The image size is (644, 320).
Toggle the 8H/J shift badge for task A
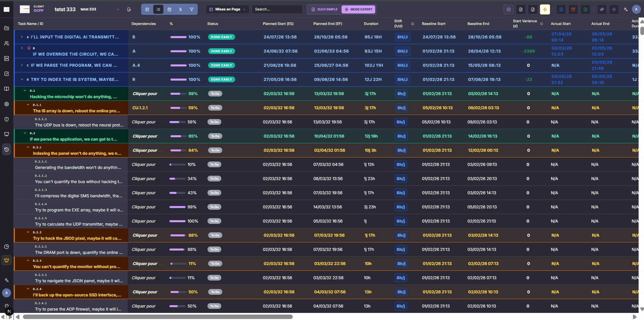coord(402,37)
